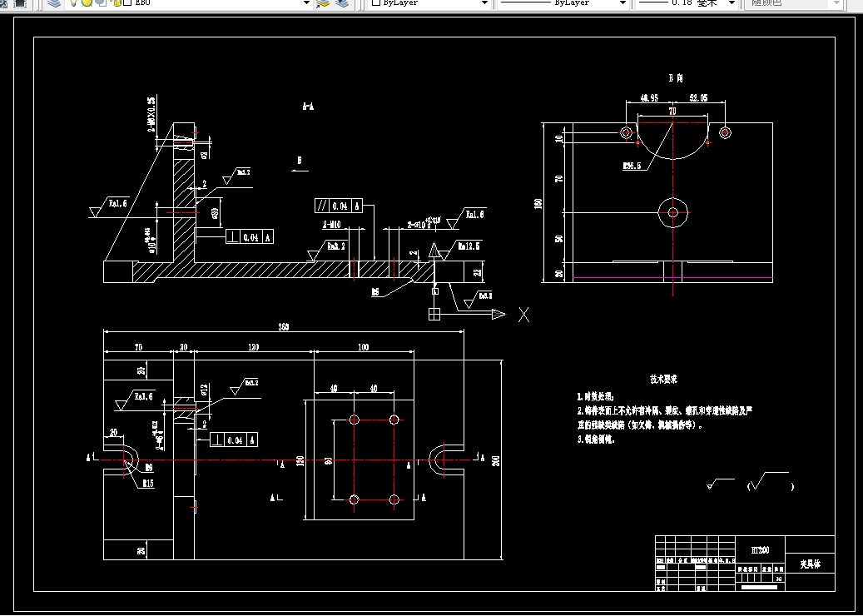Image resolution: width=863 pixels, height=616 pixels.
Task: Open the Layer Properties Manager icon
Action: [x=53, y=2]
